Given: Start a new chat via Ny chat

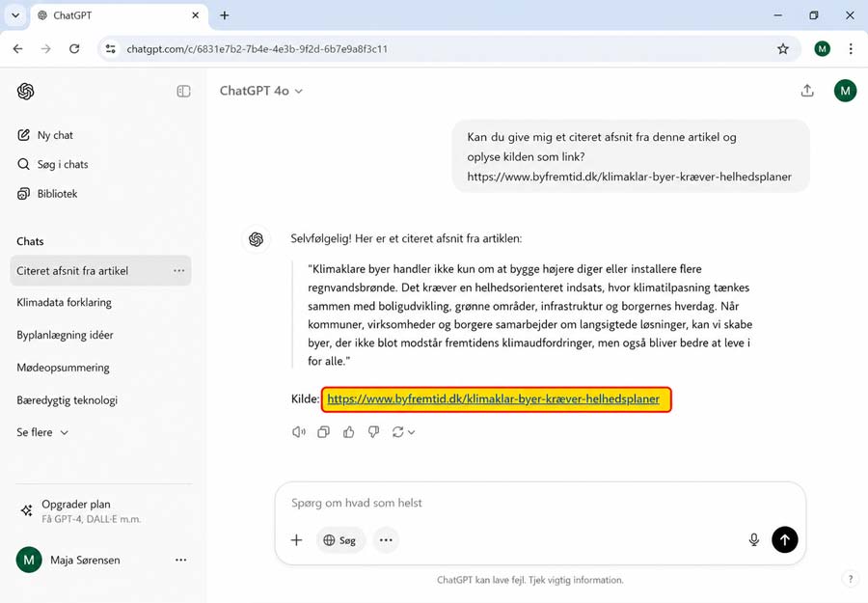Looking at the screenshot, I should (45, 135).
